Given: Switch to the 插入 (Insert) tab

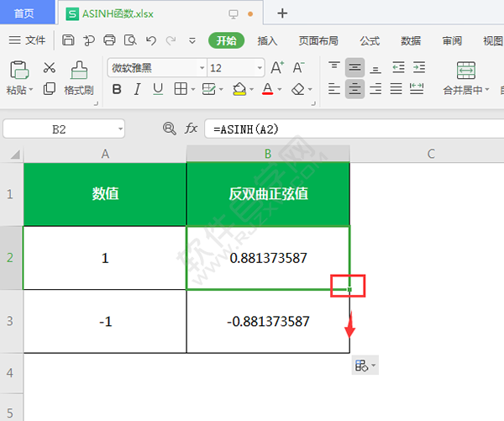Looking at the screenshot, I should pos(267,41).
